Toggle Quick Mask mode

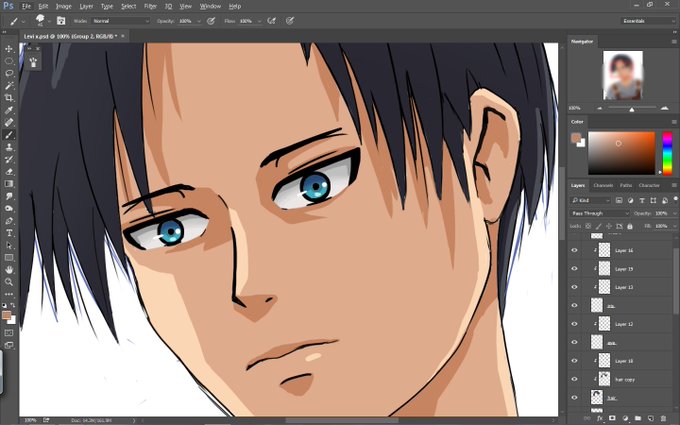tap(9, 333)
